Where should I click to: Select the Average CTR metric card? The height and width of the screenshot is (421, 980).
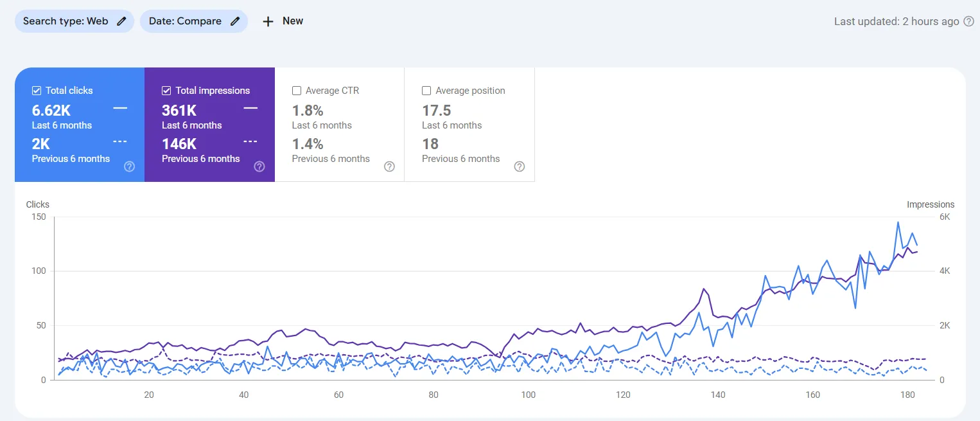click(340, 125)
